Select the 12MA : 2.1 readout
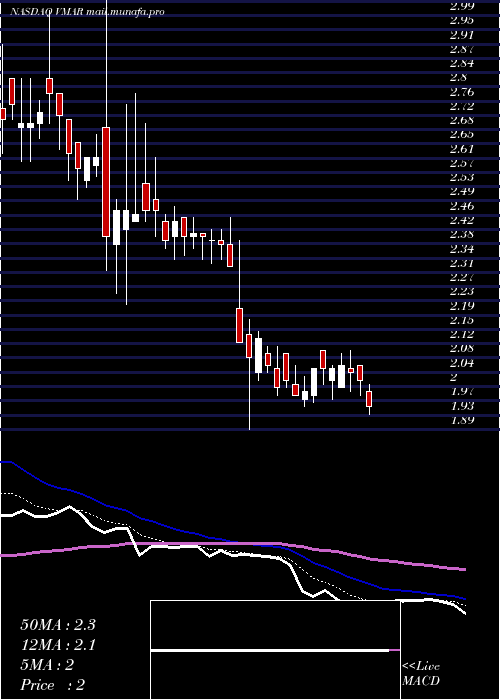Image resolution: width=500 pixels, height=700 pixels. (x=58, y=645)
